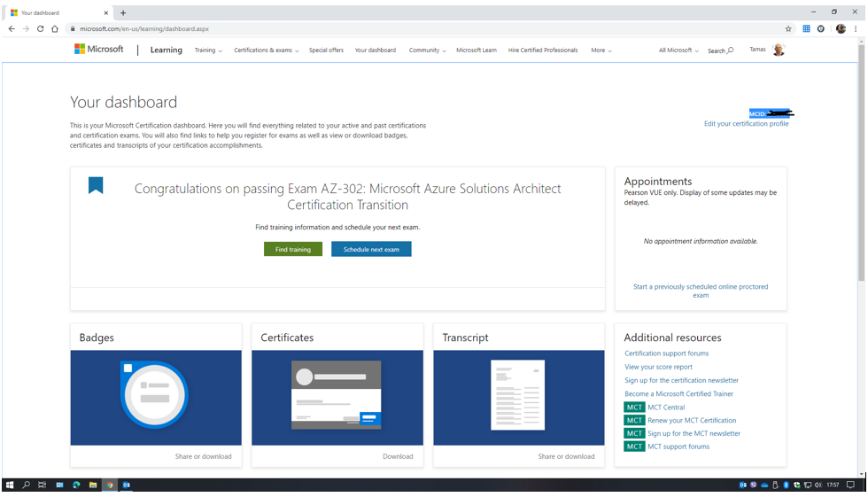Open the Your dashboard nav item
Screen dimensions: 868x497
(376, 50)
